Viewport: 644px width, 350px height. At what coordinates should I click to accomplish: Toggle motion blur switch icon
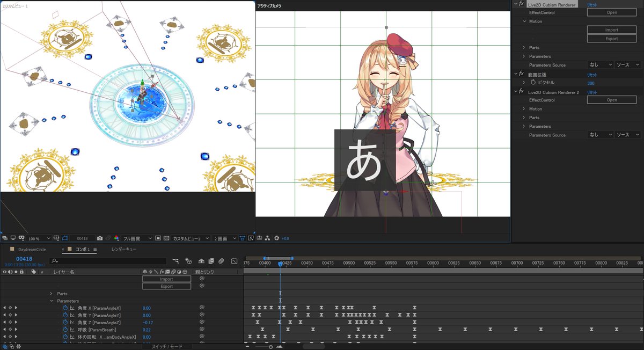coord(221,261)
